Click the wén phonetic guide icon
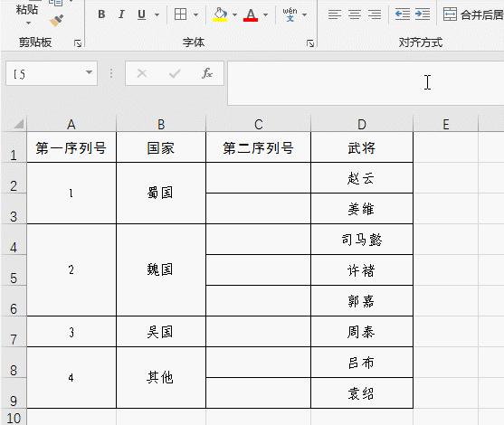 pyautogui.click(x=290, y=14)
